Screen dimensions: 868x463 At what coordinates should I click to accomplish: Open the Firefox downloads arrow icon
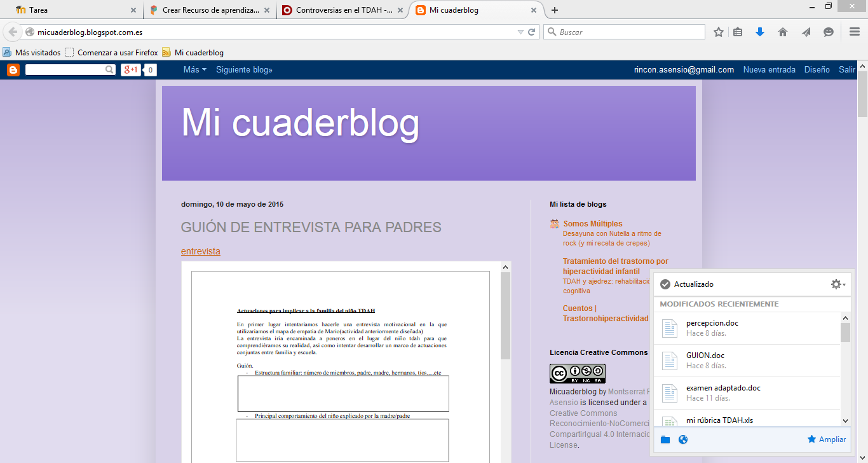pyautogui.click(x=760, y=31)
